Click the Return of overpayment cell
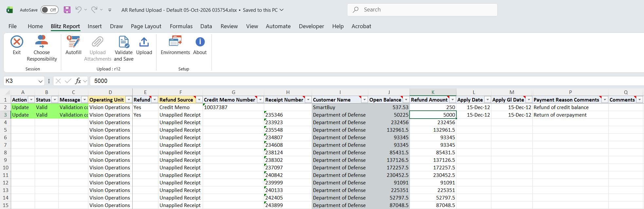 570,115
